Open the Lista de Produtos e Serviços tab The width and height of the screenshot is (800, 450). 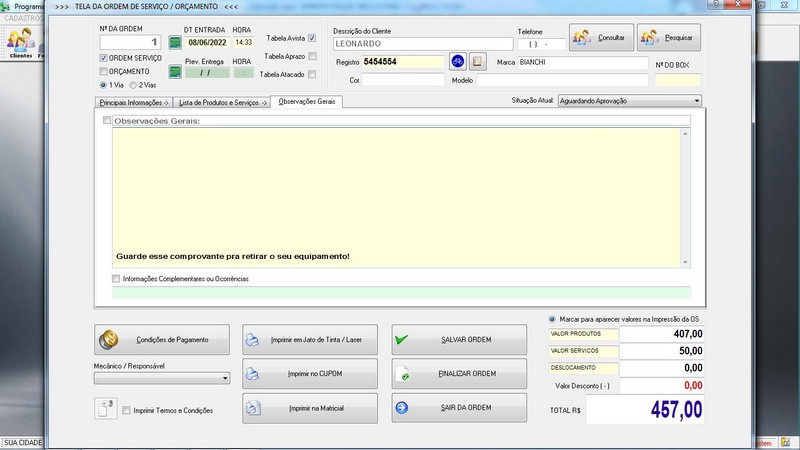pyautogui.click(x=222, y=103)
